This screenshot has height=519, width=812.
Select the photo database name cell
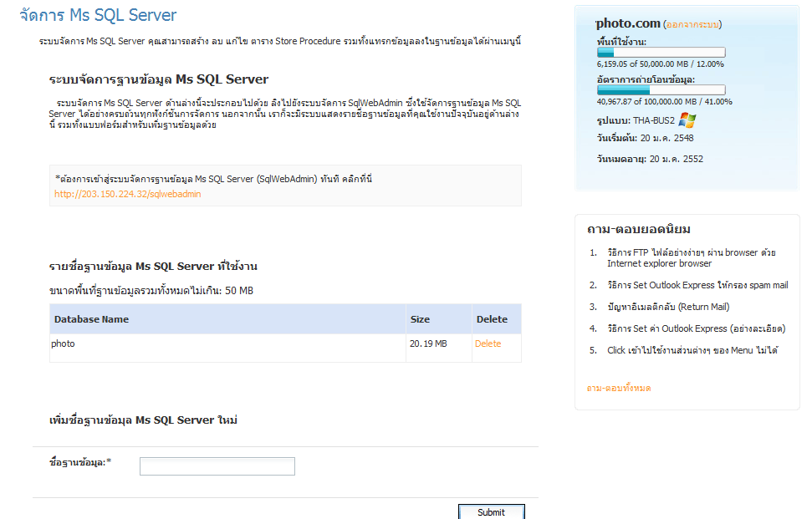point(63,343)
